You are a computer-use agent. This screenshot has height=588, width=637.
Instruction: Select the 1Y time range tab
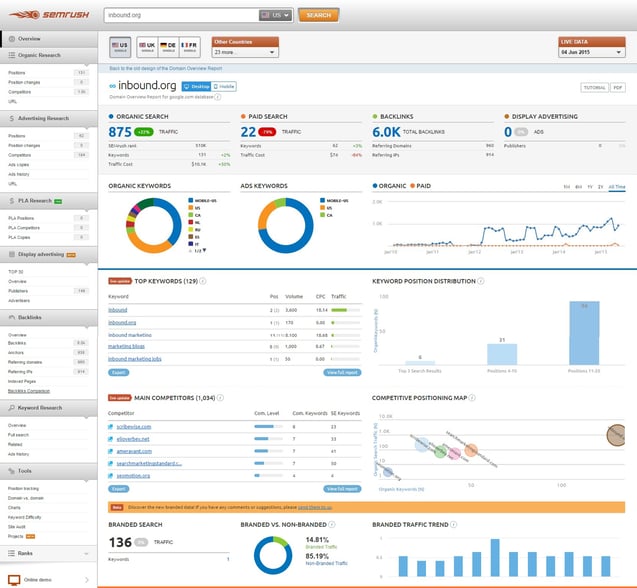click(590, 187)
